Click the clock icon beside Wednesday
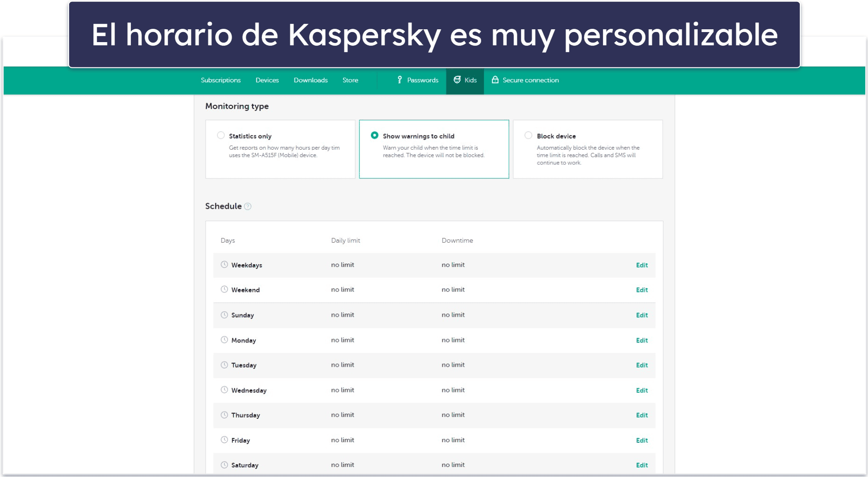This screenshot has height=477, width=868. tap(224, 390)
